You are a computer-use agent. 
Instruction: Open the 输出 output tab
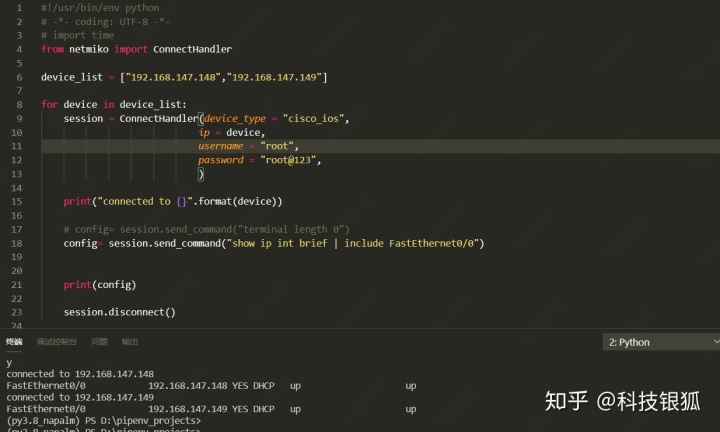click(x=130, y=342)
